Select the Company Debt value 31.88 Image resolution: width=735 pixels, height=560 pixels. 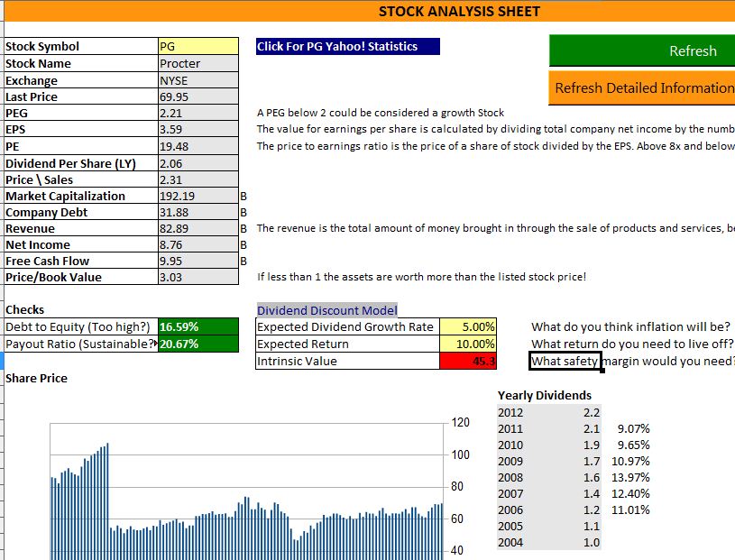click(198, 212)
